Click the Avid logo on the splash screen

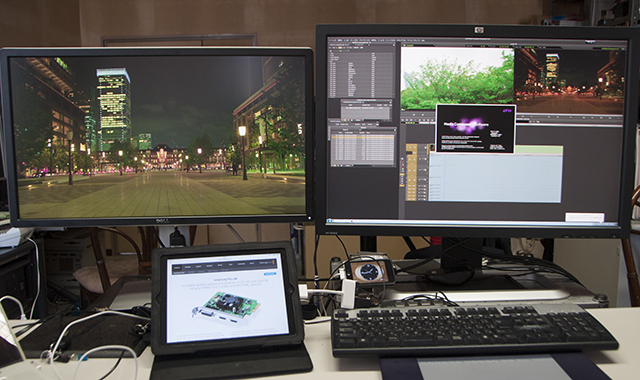click(507, 111)
